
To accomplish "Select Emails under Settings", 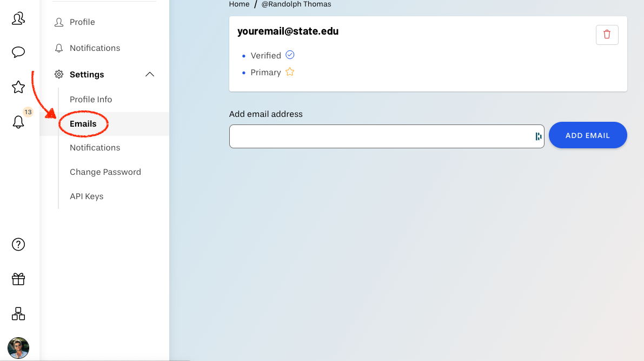I will pyautogui.click(x=83, y=124).
